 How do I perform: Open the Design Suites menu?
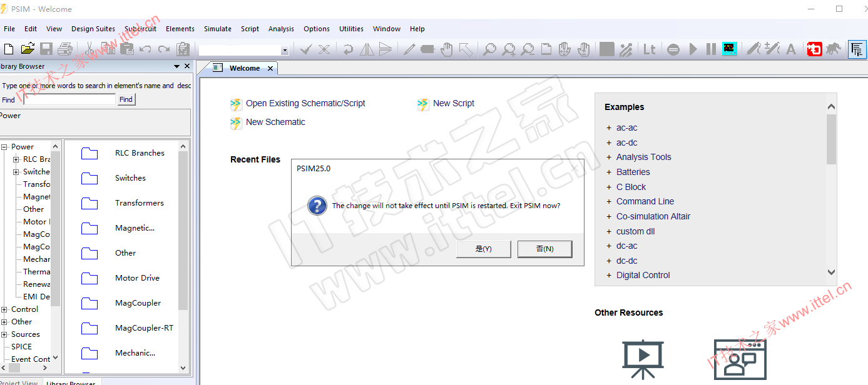tap(93, 29)
